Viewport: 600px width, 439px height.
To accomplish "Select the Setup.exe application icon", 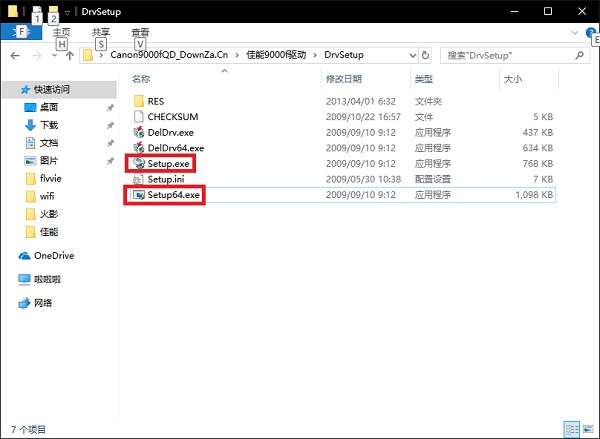I will coord(138,163).
